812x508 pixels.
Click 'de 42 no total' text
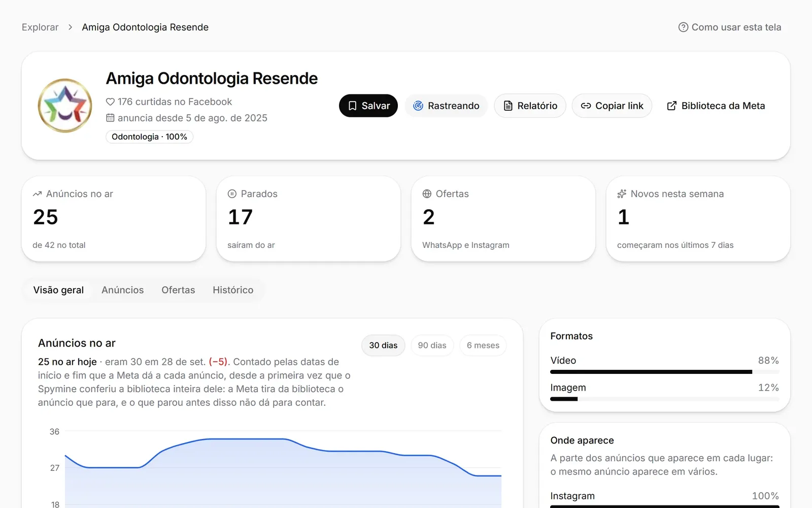[59, 245]
